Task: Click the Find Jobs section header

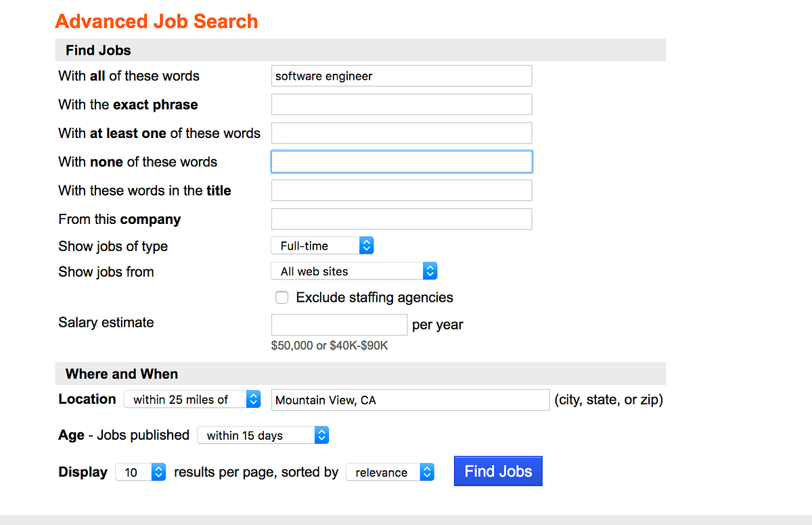Action: pos(98,50)
